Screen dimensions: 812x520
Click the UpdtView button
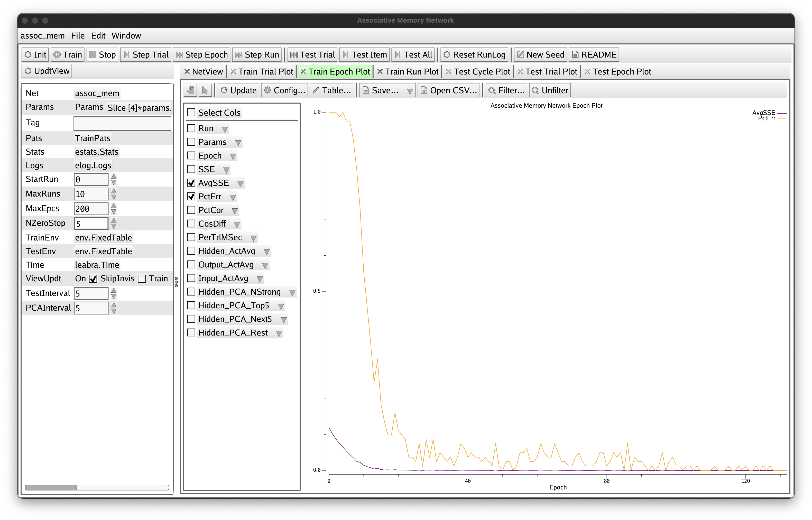[x=47, y=71]
